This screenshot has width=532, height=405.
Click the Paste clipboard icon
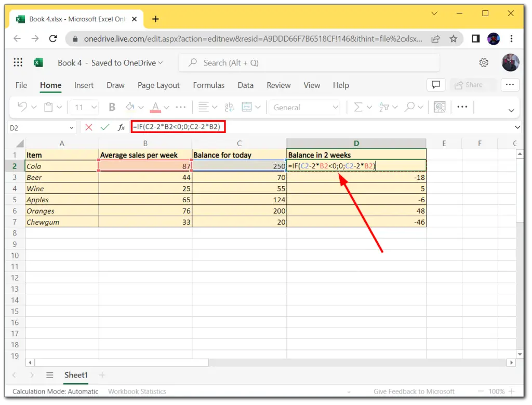[49, 107]
